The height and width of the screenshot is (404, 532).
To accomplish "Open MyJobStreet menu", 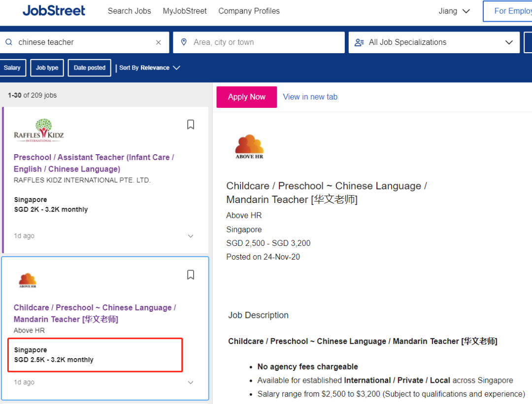I will coord(185,11).
